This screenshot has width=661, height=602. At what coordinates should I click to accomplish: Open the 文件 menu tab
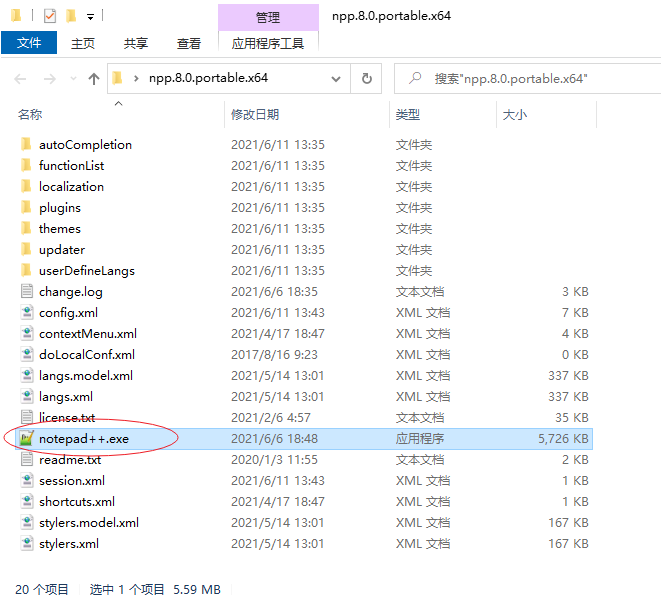[x=29, y=43]
